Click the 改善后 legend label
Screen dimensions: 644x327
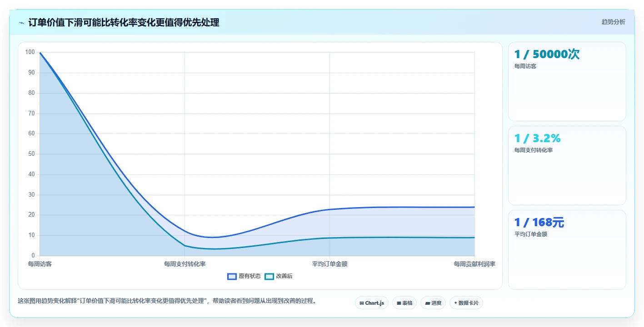(284, 276)
